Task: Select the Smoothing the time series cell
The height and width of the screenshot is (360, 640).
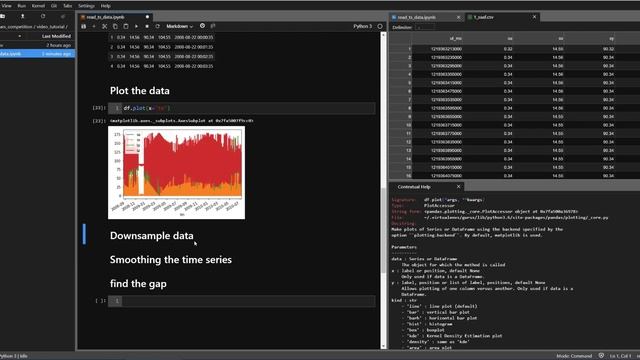Action: [171, 260]
